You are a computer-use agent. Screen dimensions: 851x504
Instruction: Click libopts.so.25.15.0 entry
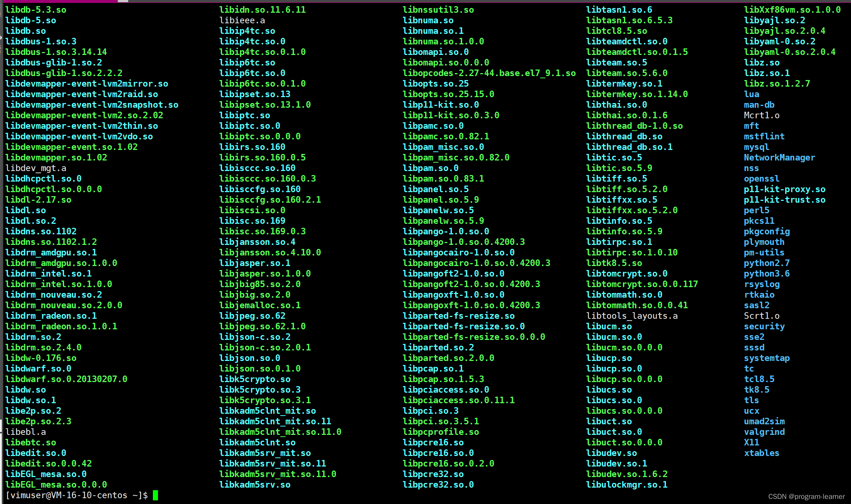click(448, 94)
